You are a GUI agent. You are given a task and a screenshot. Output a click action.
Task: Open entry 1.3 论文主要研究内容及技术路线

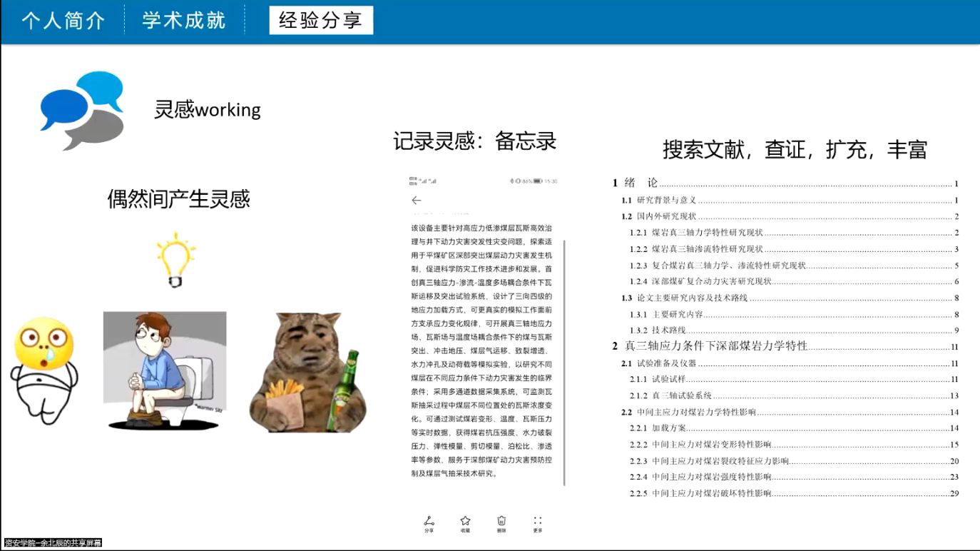click(790, 298)
